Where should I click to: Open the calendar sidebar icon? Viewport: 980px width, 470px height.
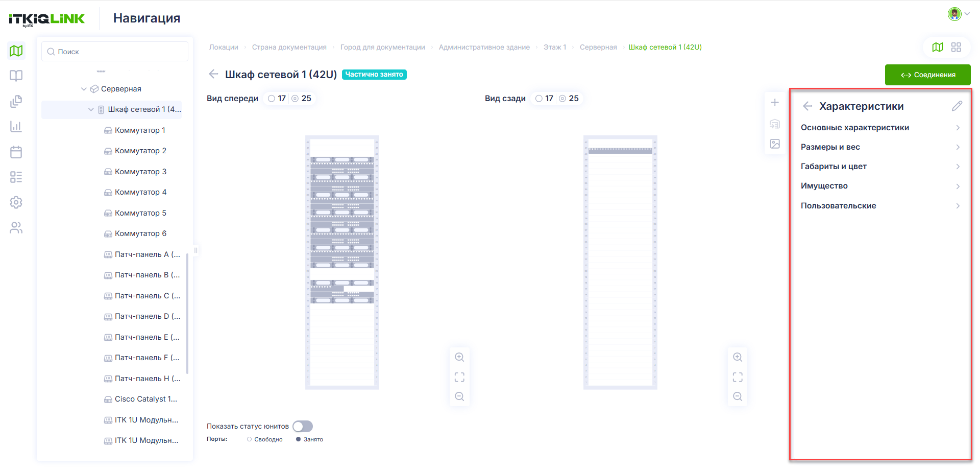[16, 152]
